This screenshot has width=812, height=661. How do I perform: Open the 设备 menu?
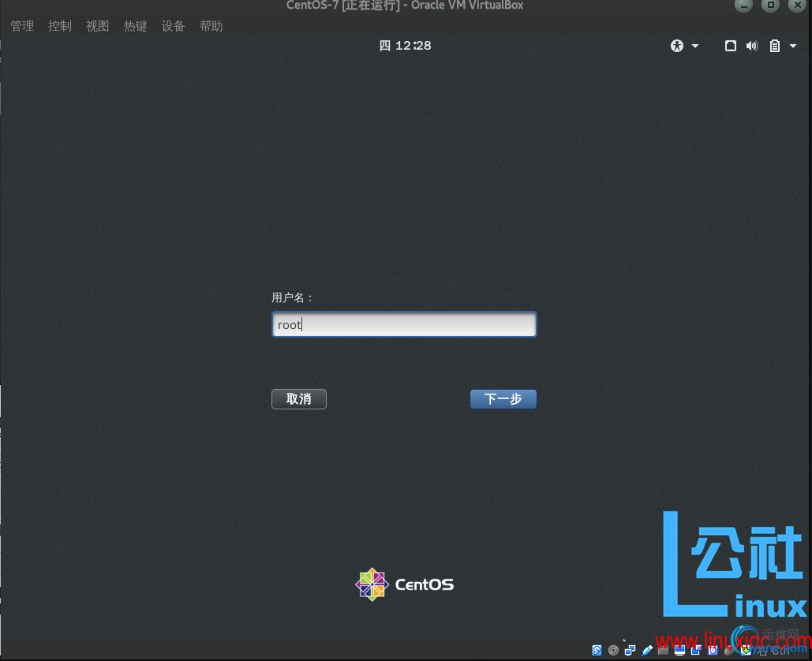tap(173, 26)
